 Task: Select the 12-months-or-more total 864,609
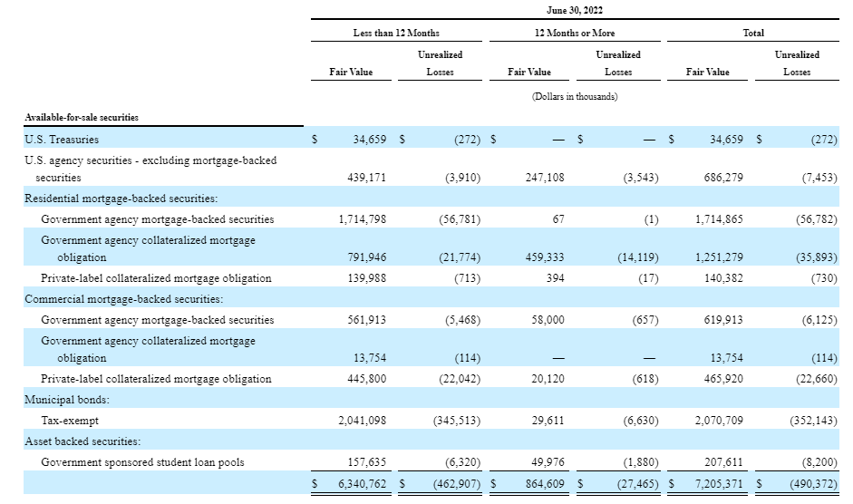coord(539,485)
